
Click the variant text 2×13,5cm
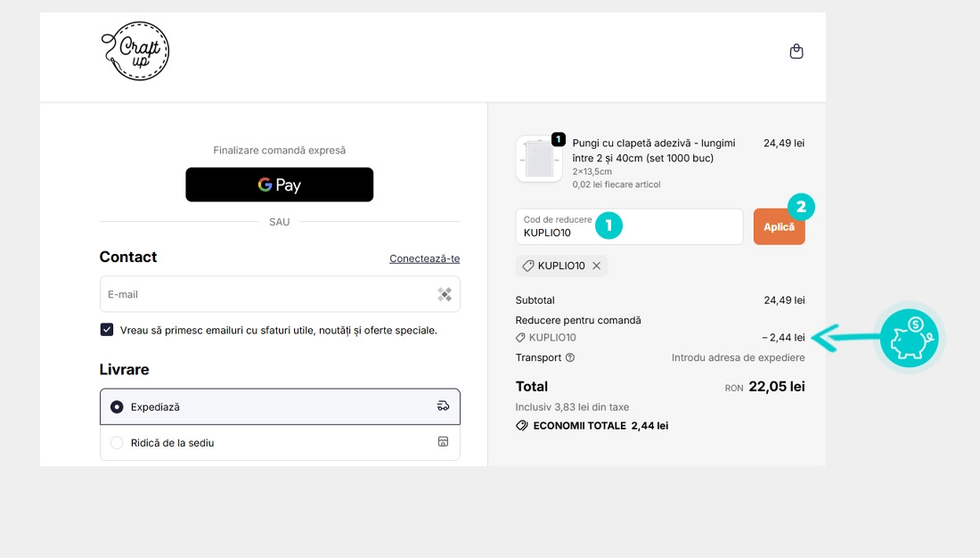tap(592, 171)
